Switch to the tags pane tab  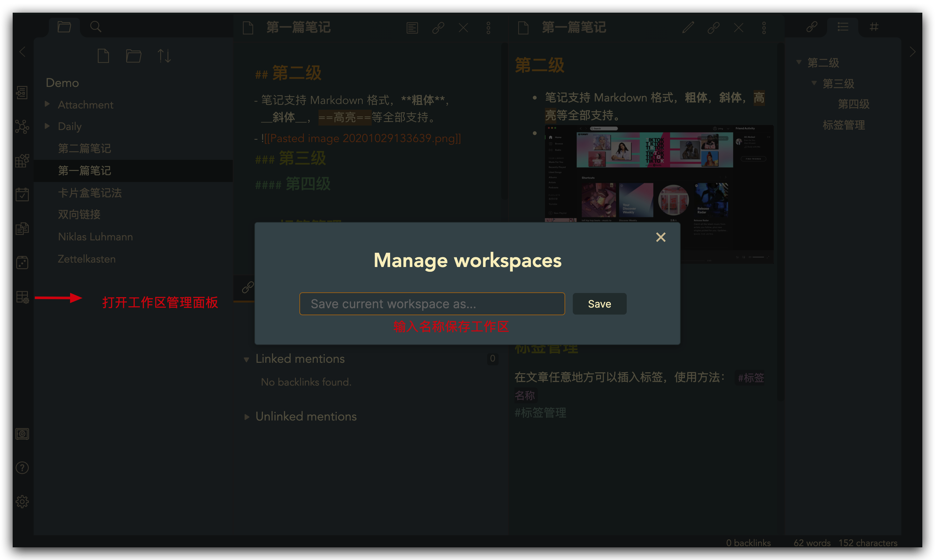(x=874, y=27)
